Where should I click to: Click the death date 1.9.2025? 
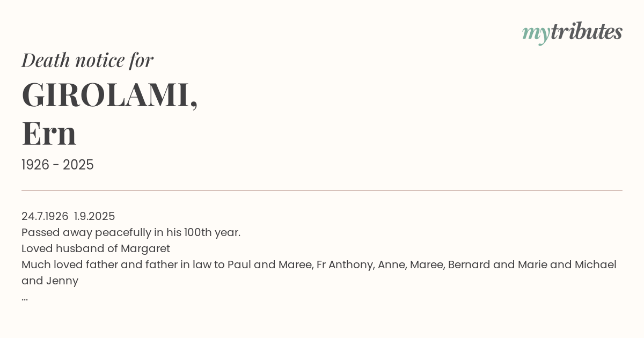[94, 216]
